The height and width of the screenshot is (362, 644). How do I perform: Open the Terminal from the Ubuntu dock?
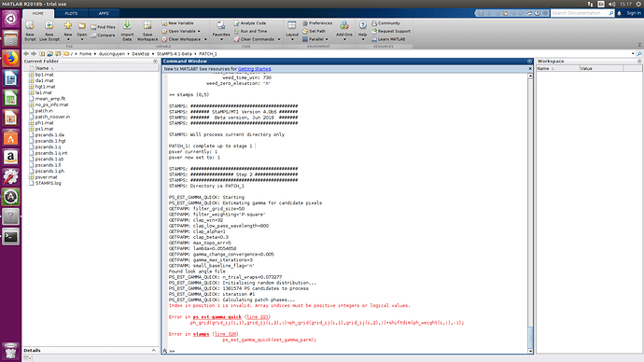[x=10, y=237]
